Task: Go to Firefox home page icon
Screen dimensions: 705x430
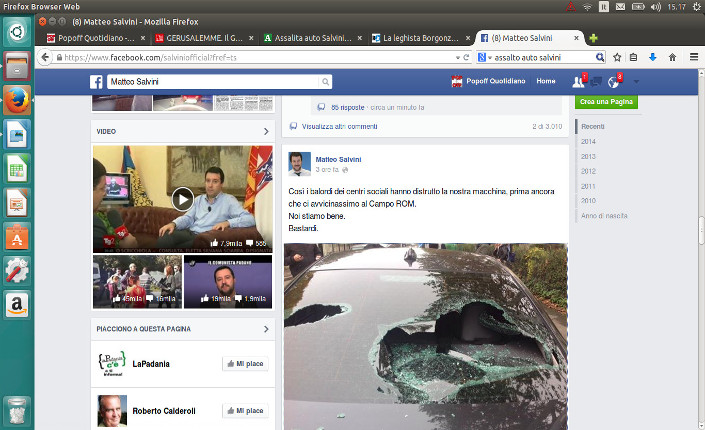Action: [x=672, y=57]
